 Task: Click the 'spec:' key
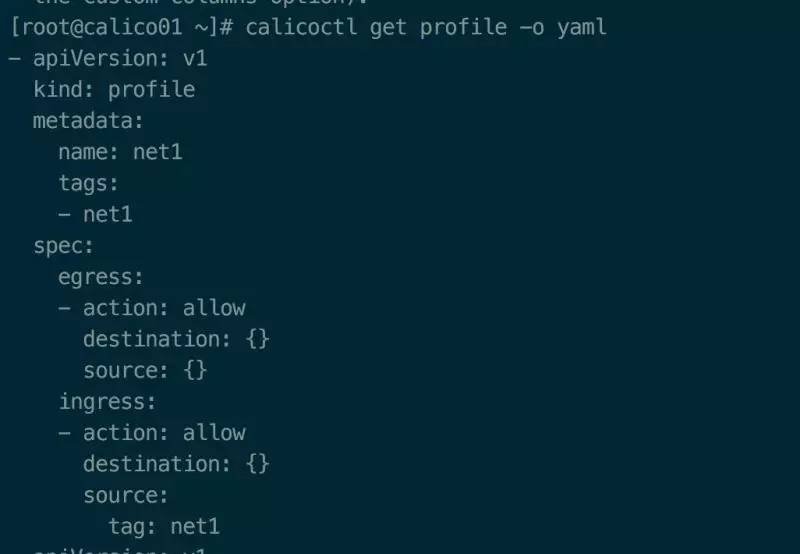64,245
